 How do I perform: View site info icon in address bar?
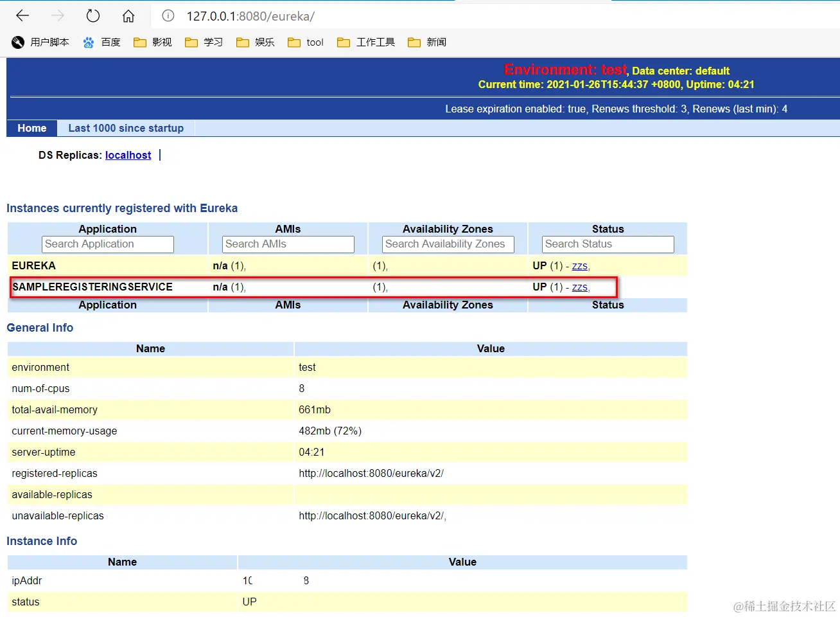tap(168, 16)
